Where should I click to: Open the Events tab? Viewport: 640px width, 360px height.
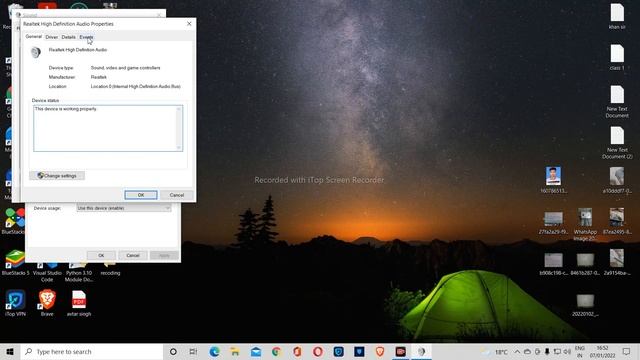tap(86, 37)
